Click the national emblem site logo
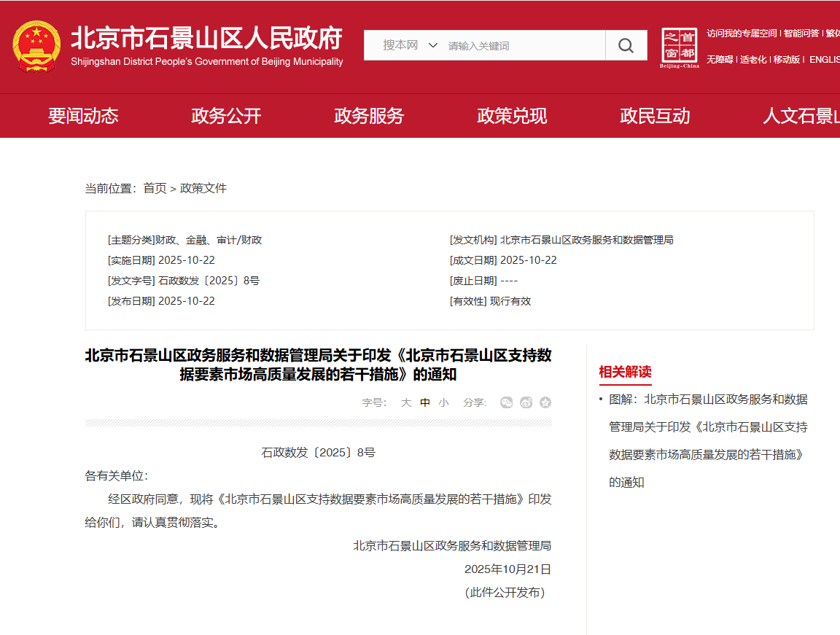840x635 pixels. click(36, 47)
